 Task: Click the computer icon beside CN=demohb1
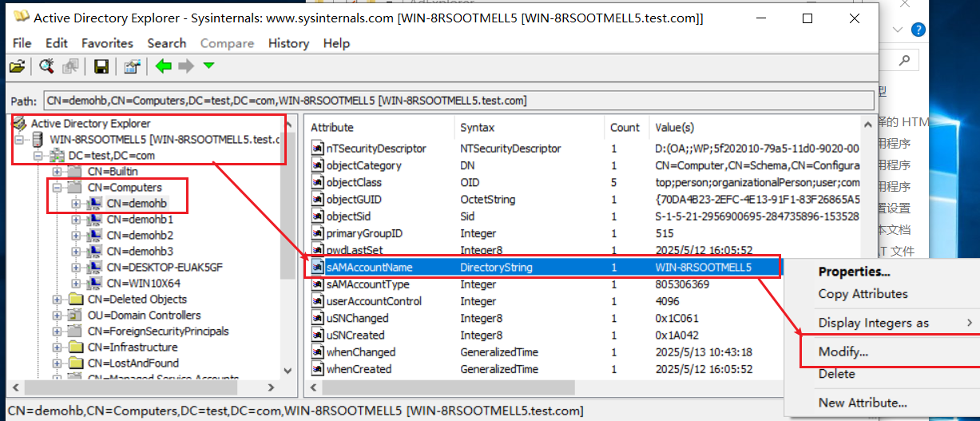pyautogui.click(x=95, y=220)
